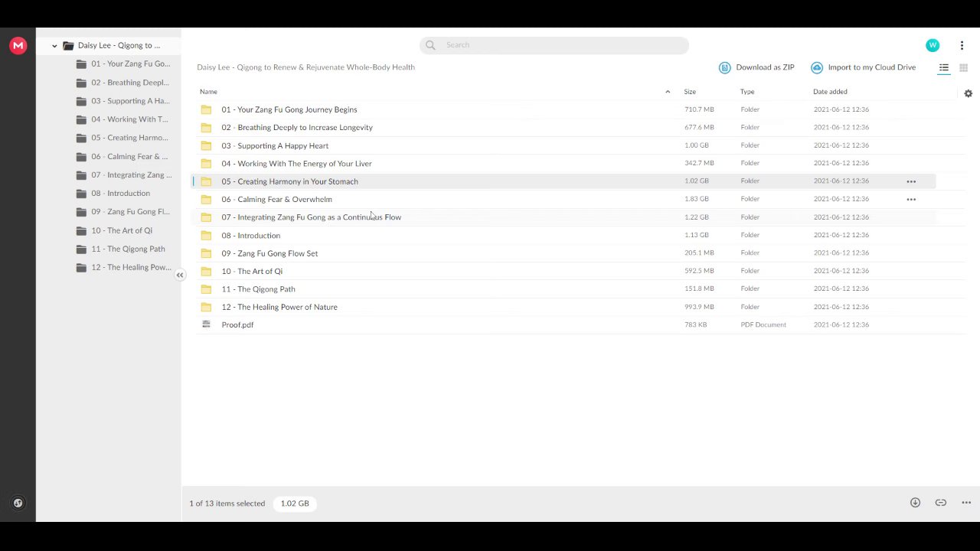The image size is (980, 551).
Task: Click the MEGA logo icon
Action: [x=18, y=46]
